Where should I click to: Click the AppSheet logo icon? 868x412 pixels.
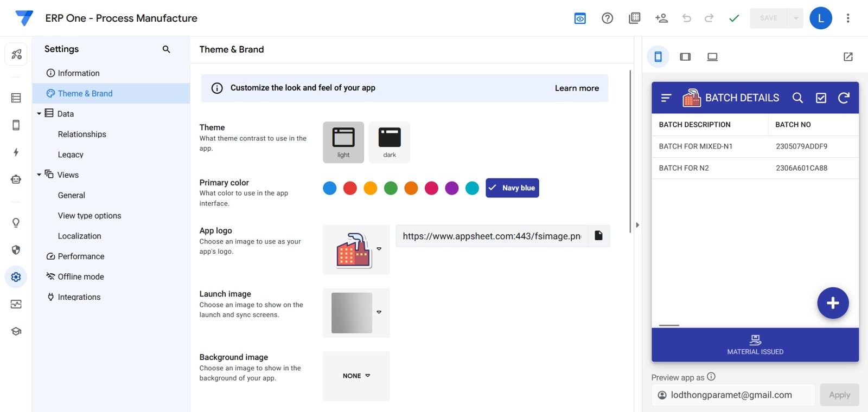pyautogui.click(x=24, y=18)
